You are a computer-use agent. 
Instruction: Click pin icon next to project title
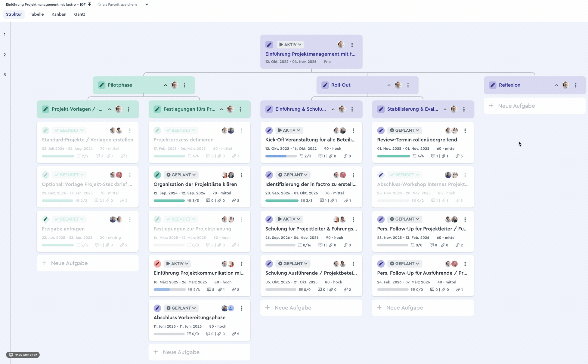89,5
